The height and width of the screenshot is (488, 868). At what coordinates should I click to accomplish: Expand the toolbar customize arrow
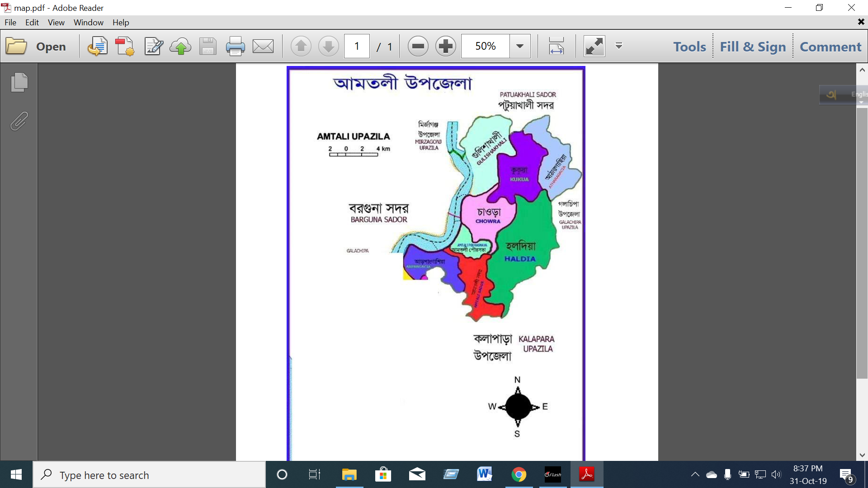[619, 46]
